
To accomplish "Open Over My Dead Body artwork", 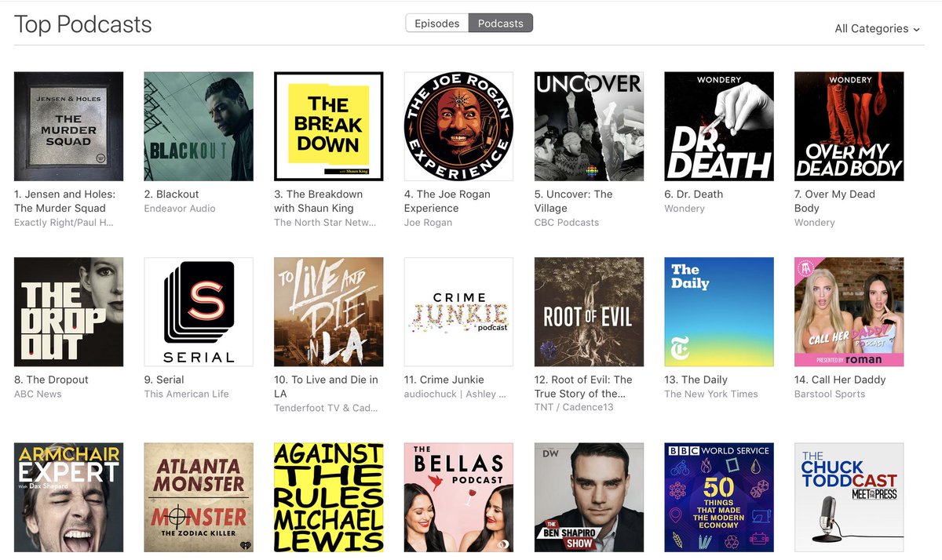I will [x=849, y=126].
